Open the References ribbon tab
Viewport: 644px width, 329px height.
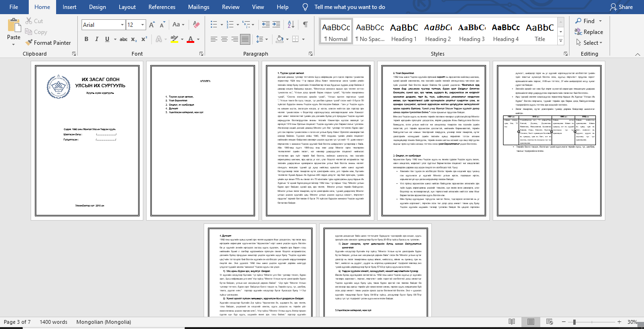[x=162, y=7]
